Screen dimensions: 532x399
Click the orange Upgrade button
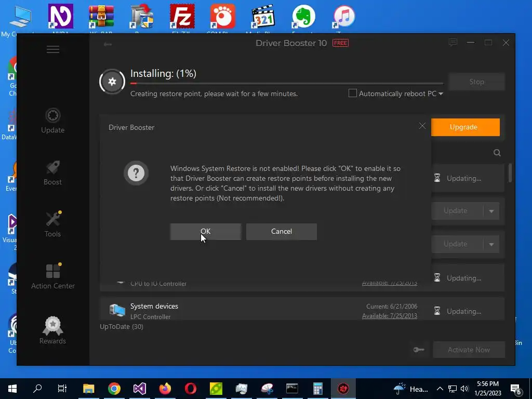point(465,127)
